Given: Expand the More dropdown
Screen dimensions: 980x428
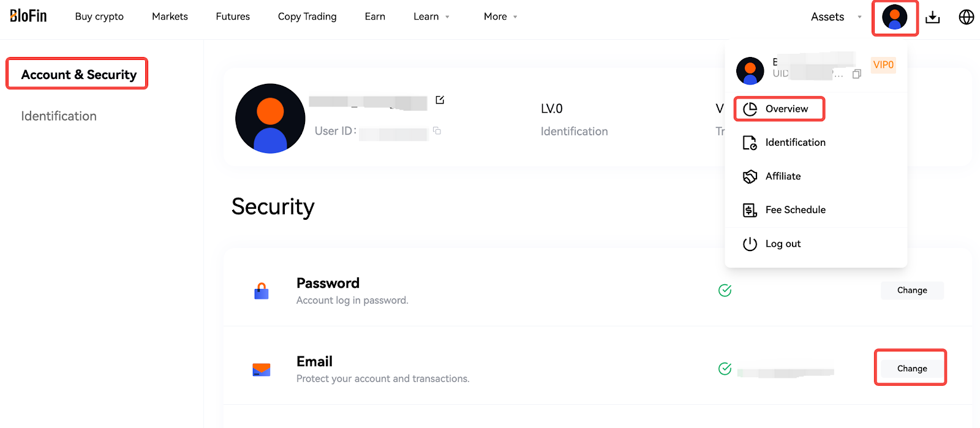Looking at the screenshot, I should tap(500, 17).
